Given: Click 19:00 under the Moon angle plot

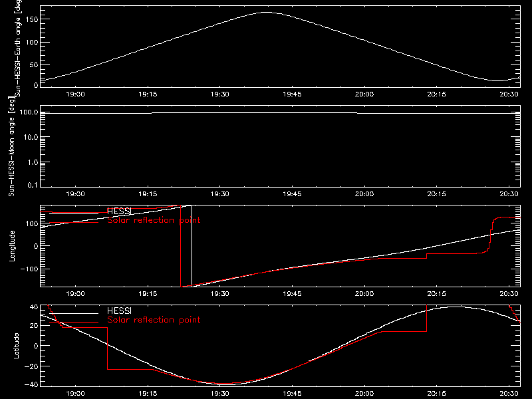Looking at the screenshot, I should pos(75,194).
